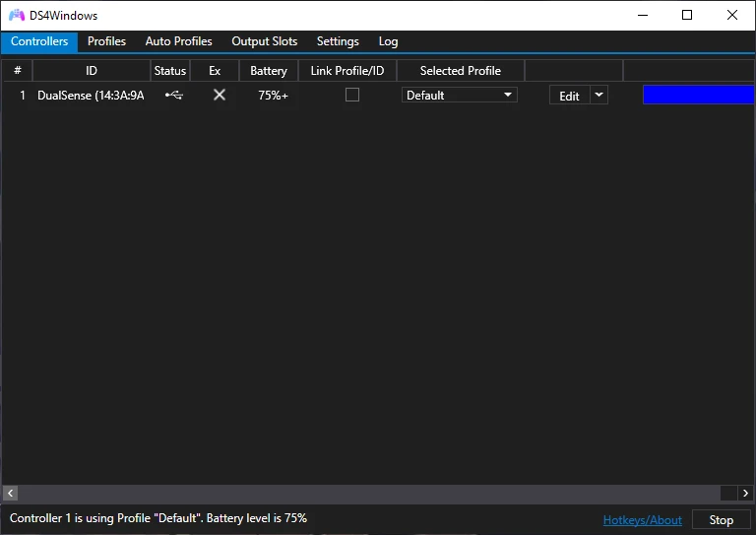
Task: Click the horizontal scrollbar left arrow
Action: tap(11, 493)
